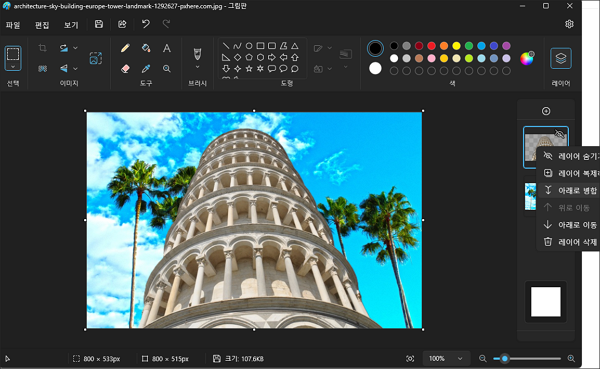Select the Eraser tool
The height and width of the screenshot is (369, 600).
pyautogui.click(x=125, y=69)
